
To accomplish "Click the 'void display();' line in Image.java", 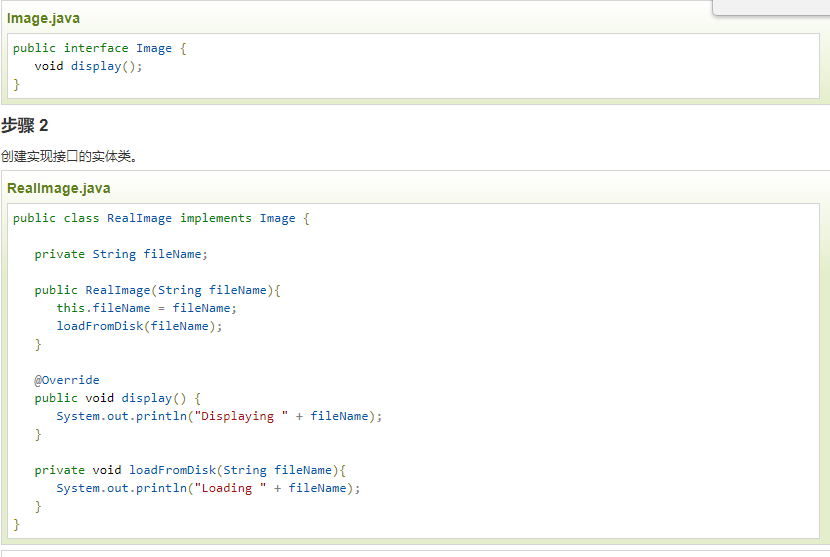I will 88,66.
